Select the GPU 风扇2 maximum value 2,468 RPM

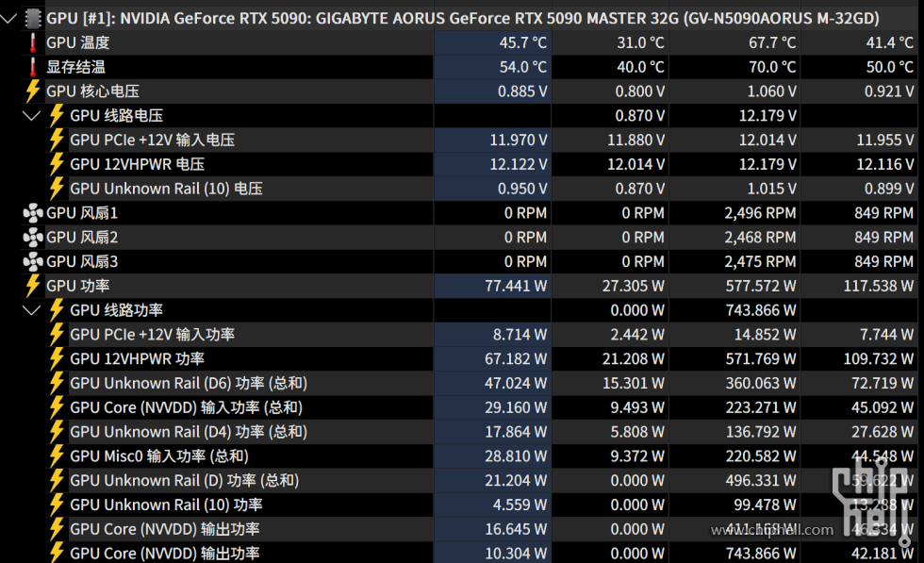point(760,237)
